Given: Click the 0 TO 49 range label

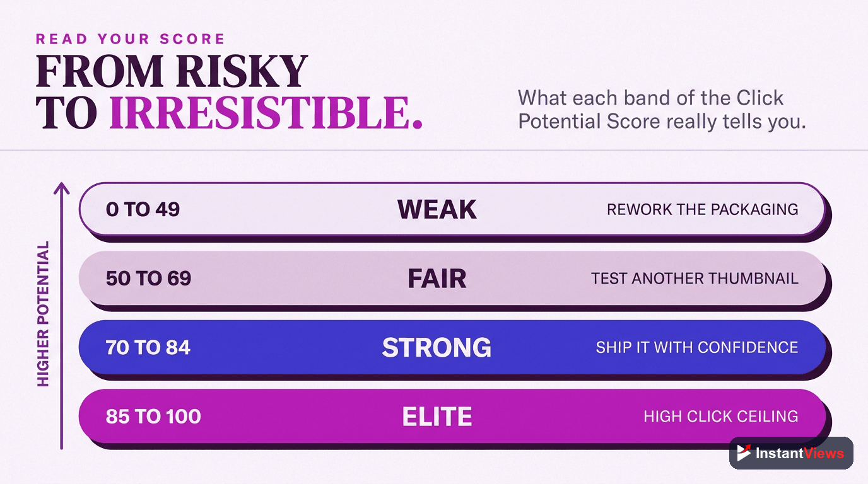Looking at the screenshot, I should [143, 210].
